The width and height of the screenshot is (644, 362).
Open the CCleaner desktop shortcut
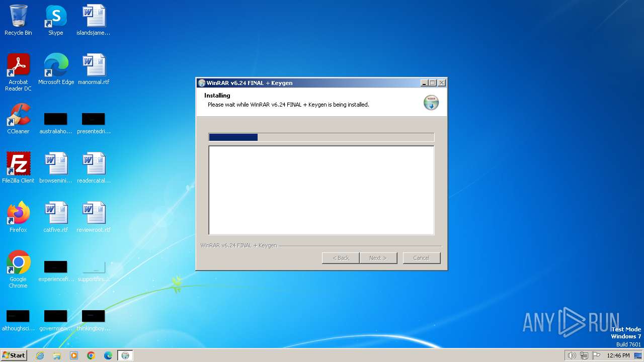18,119
